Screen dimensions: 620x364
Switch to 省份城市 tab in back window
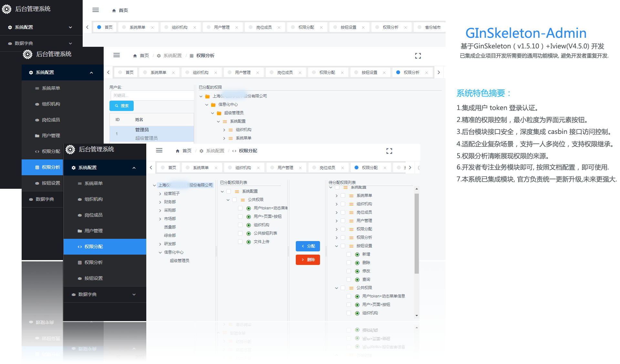tap(429, 27)
